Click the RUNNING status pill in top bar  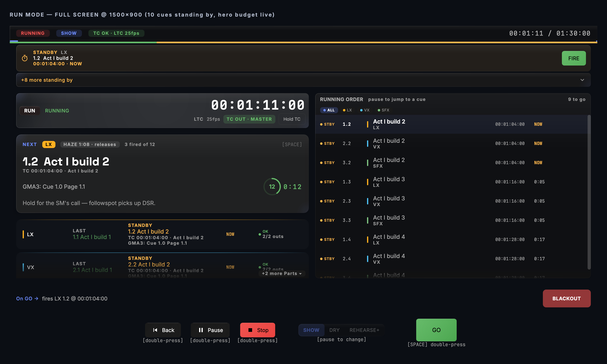[x=33, y=33]
